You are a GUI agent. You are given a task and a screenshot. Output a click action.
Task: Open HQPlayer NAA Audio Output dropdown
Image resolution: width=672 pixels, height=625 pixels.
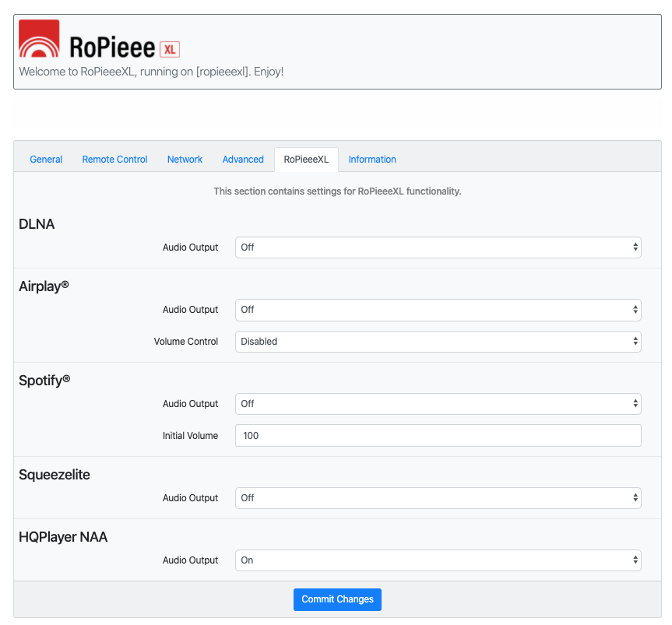click(438, 560)
